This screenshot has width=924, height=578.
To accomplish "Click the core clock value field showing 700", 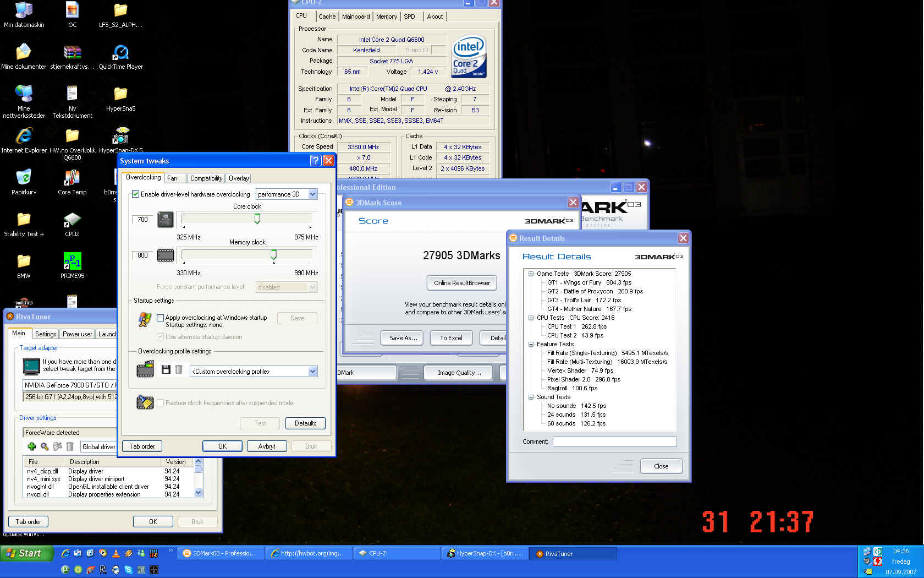I will click(142, 220).
